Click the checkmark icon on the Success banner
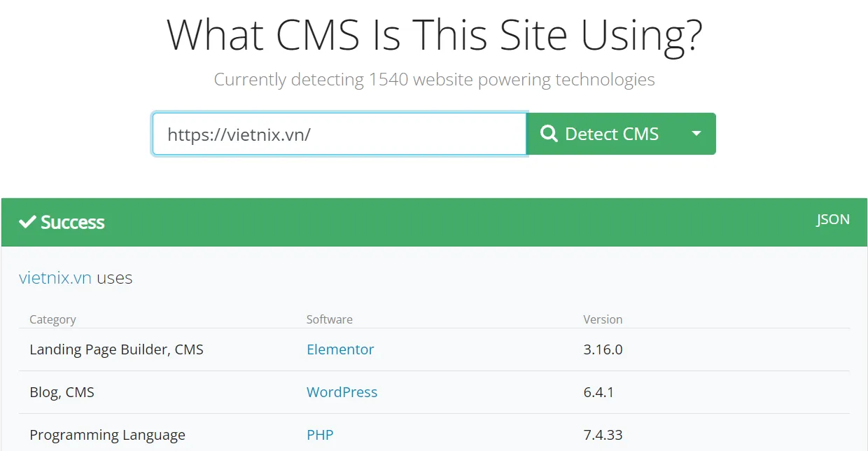This screenshot has height=451, width=868. pos(27,222)
